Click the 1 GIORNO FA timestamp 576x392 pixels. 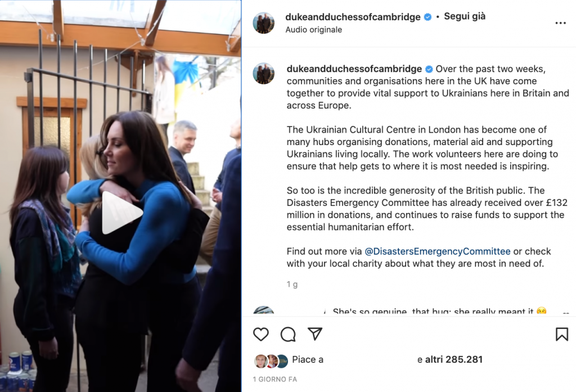[x=274, y=379]
